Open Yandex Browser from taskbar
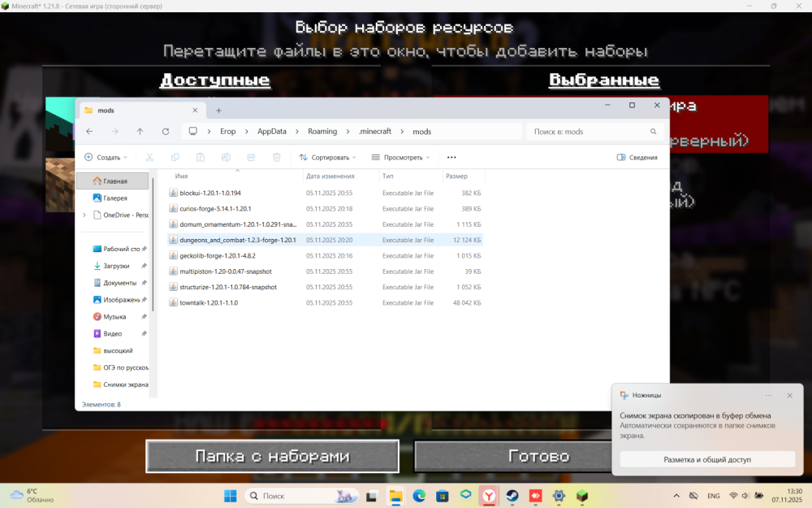This screenshot has width=812, height=508. [489, 496]
